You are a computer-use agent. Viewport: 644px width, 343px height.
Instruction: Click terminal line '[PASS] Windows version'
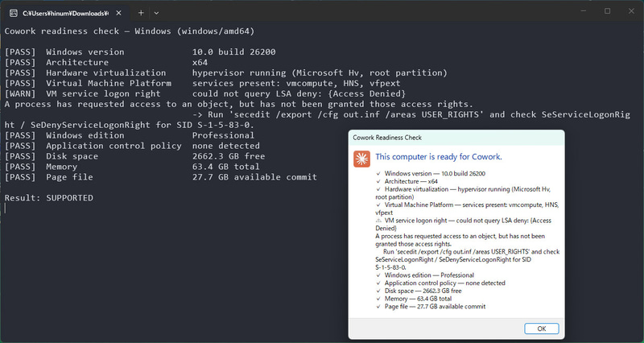[x=140, y=52]
